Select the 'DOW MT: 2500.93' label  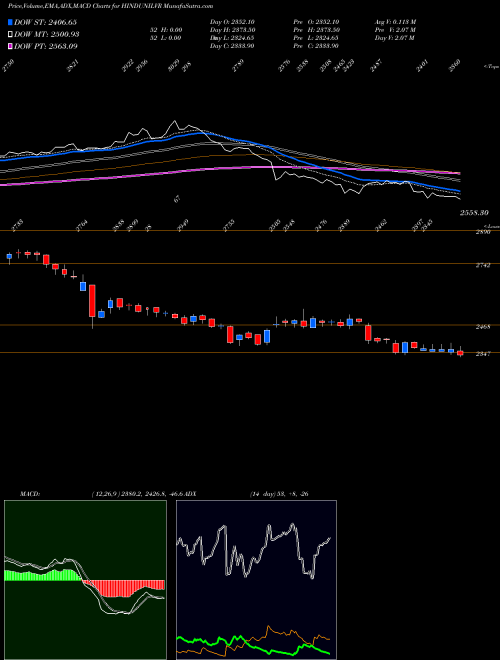click(x=47, y=35)
